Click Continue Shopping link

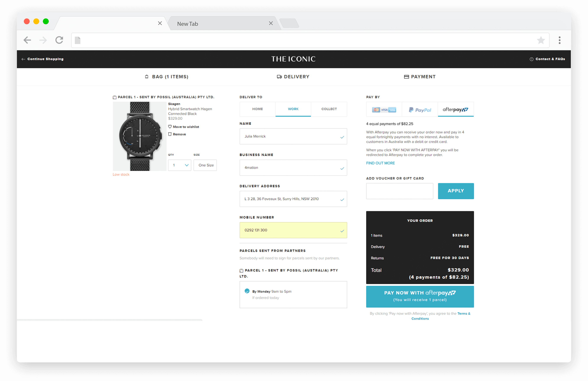click(42, 59)
